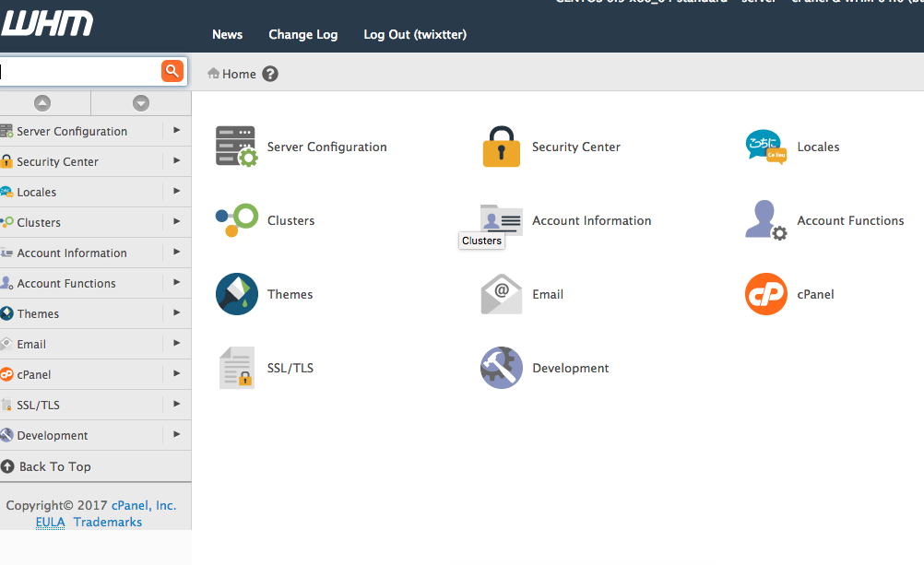Image resolution: width=924 pixels, height=565 pixels.
Task: Select Account Functions in the sidebar
Action: pyautogui.click(x=66, y=283)
